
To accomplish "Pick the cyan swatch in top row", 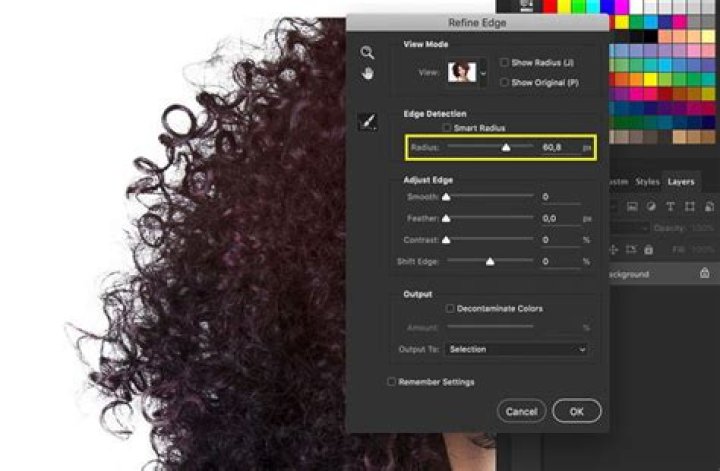I will click(593, 6).
